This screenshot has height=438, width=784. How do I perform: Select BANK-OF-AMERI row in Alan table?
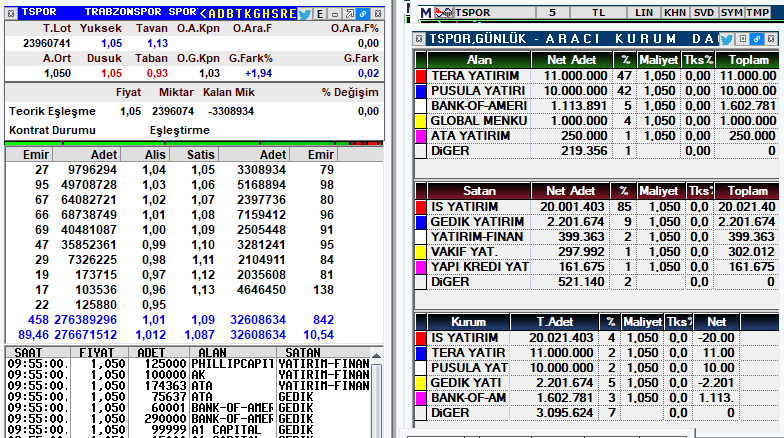tap(596, 106)
